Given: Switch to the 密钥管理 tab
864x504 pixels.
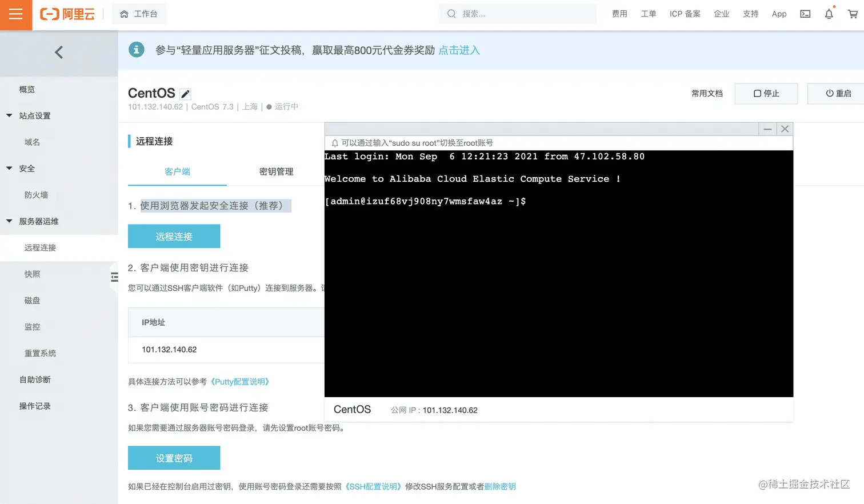Looking at the screenshot, I should 276,171.
